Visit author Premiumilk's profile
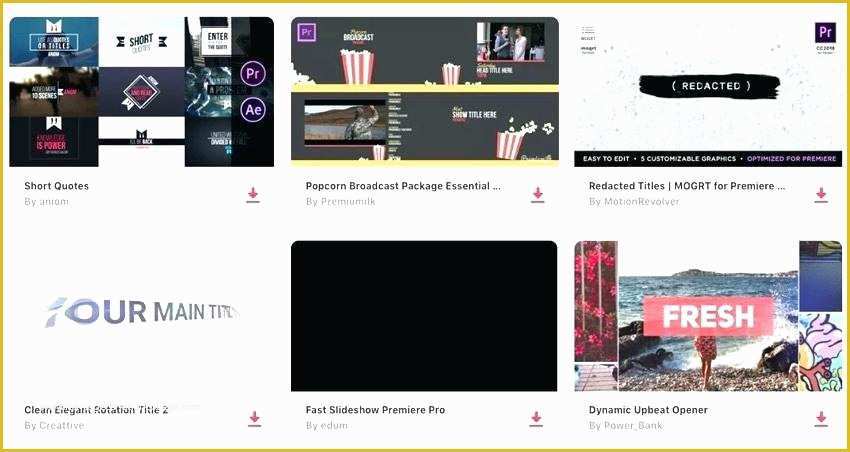The height and width of the screenshot is (452, 850). click(340, 202)
